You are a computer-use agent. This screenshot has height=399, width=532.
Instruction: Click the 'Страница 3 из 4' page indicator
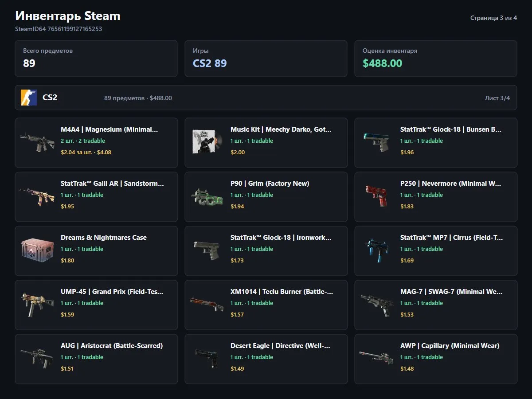coord(493,18)
